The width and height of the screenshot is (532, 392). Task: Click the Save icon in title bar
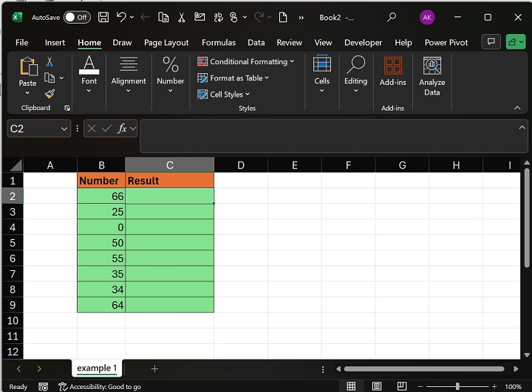pyautogui.click(x=103, y=17)
